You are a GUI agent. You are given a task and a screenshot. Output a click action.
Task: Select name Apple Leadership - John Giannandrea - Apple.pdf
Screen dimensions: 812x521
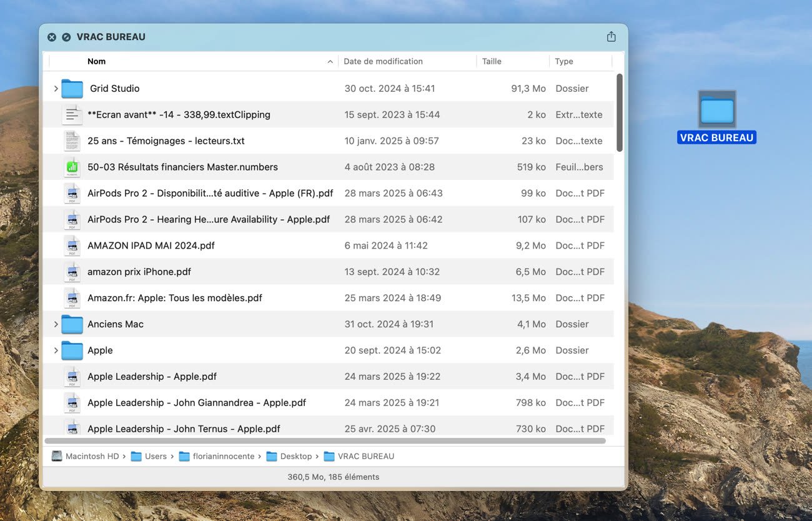197,404
